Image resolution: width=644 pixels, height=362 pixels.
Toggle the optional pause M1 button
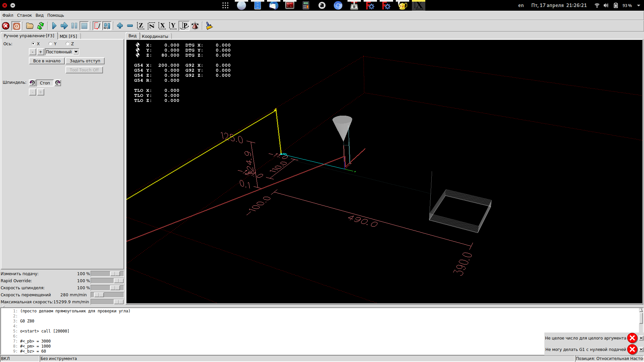[107, 26]
